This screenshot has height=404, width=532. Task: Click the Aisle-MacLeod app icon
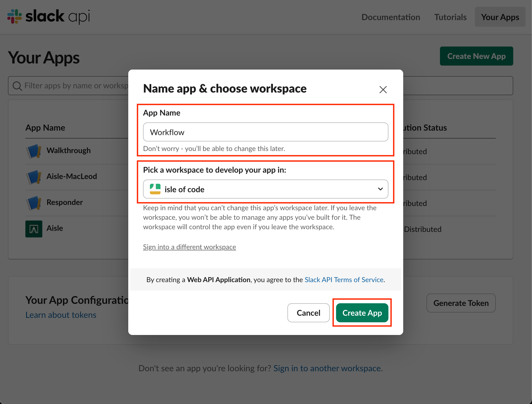point(34,177)
